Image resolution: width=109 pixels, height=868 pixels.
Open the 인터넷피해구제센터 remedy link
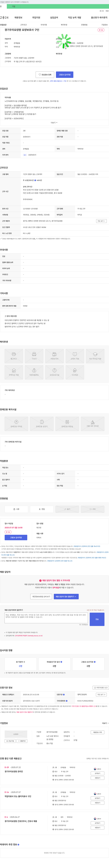pyautogui.click(x=29, y=636)
